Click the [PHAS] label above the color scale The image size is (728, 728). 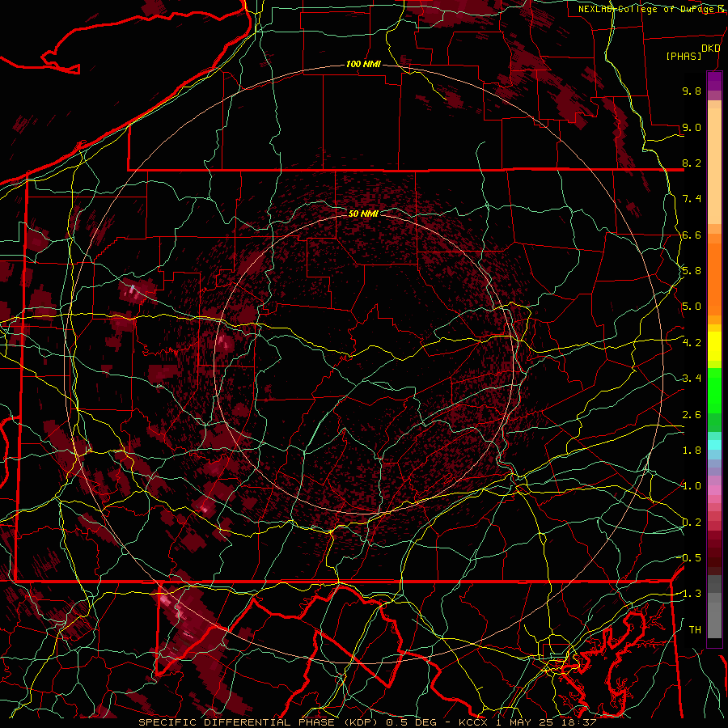pos(684,56)
